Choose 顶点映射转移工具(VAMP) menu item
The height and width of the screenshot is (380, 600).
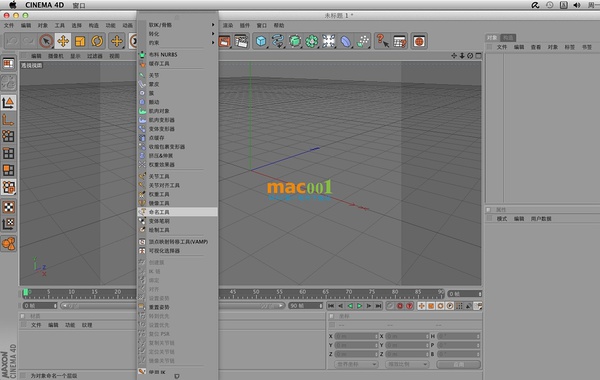[x=178, y=242]
